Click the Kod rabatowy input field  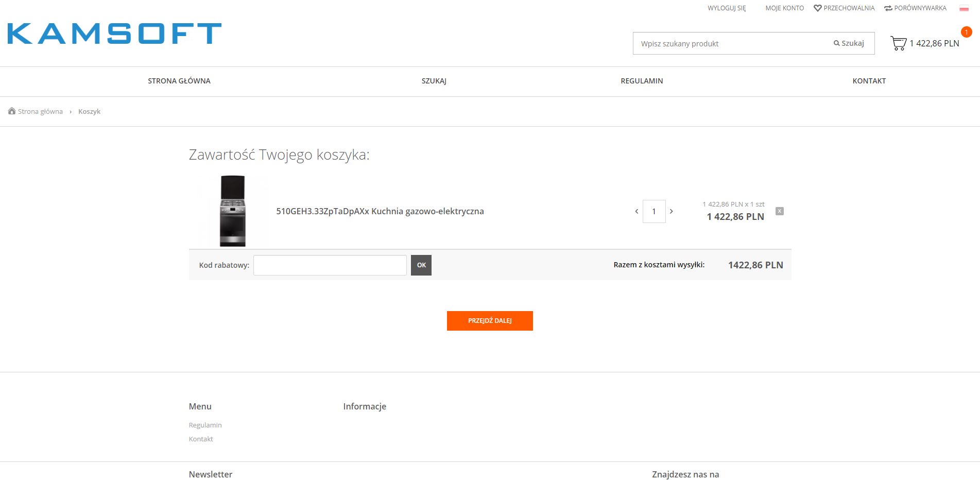coord(330,265)
